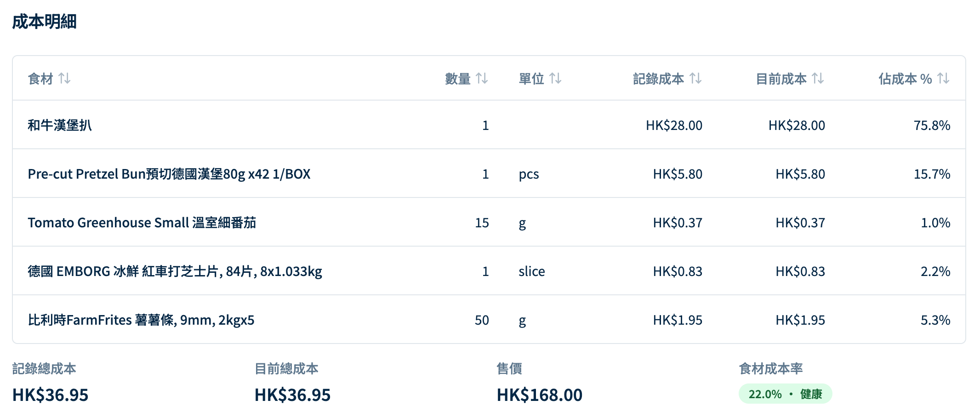This screenshot has width=980, height=417.
Task: Click the 食材成本率 label
Action: coord(771,368)
